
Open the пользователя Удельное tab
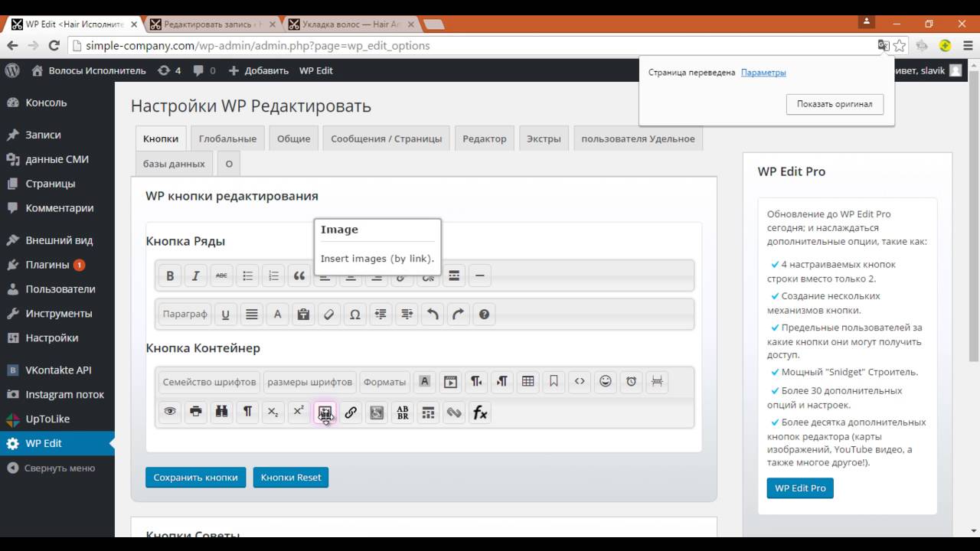point(638,139)
